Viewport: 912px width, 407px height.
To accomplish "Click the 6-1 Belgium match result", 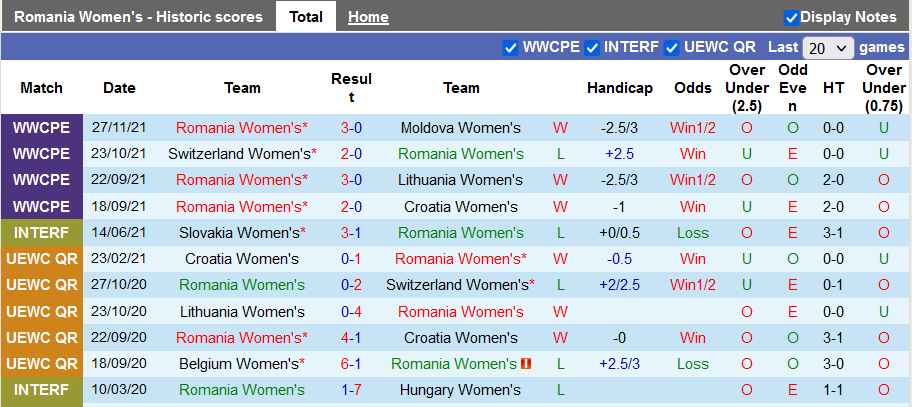I will [x=351, y=364].
